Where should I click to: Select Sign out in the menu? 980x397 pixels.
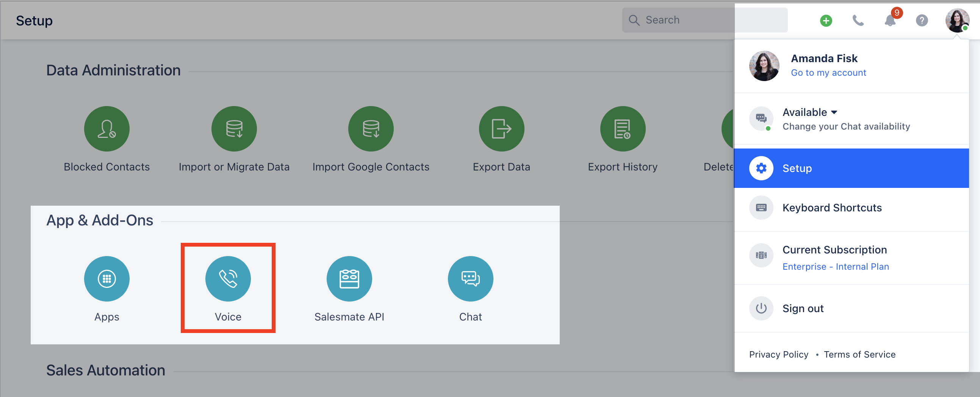pos(851,308)
